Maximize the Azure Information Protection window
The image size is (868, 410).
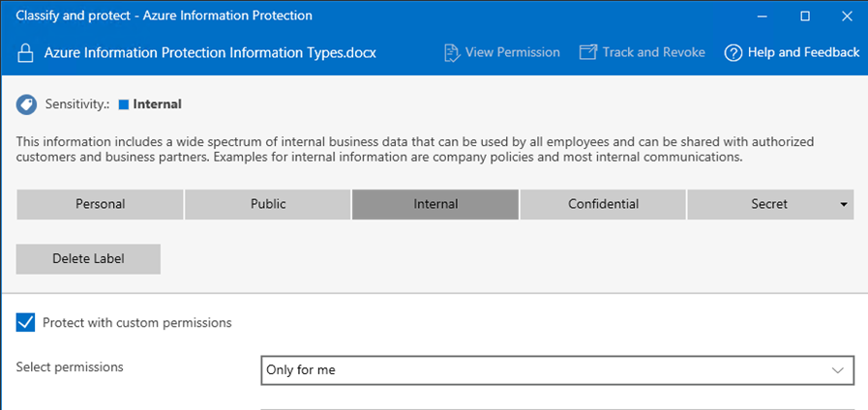pos(805,16)
